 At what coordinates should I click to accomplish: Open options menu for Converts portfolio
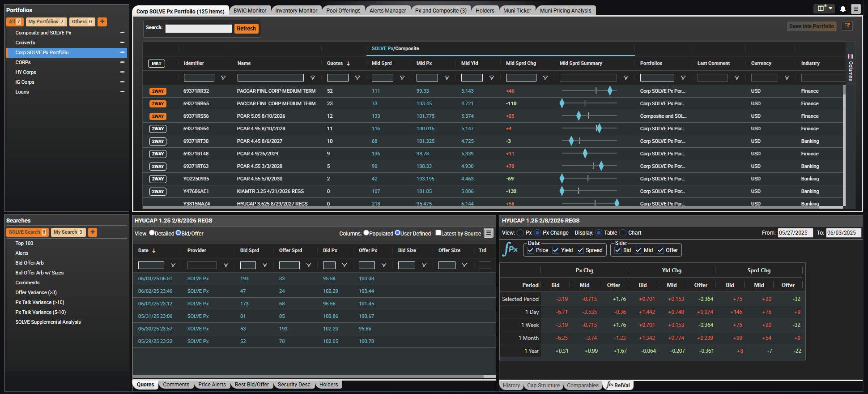point(122,43)
